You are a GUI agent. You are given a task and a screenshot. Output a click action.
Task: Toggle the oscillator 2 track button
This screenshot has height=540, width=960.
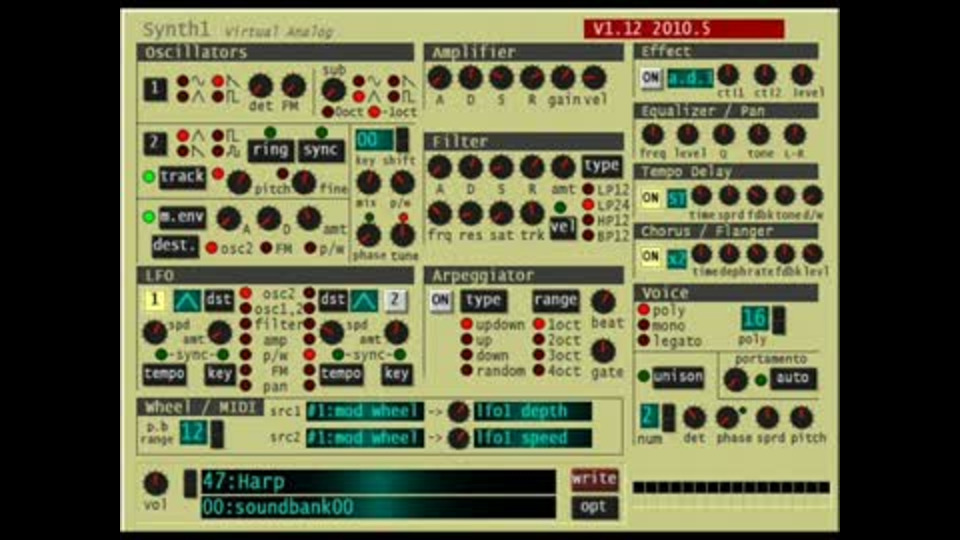pos(182,177)
